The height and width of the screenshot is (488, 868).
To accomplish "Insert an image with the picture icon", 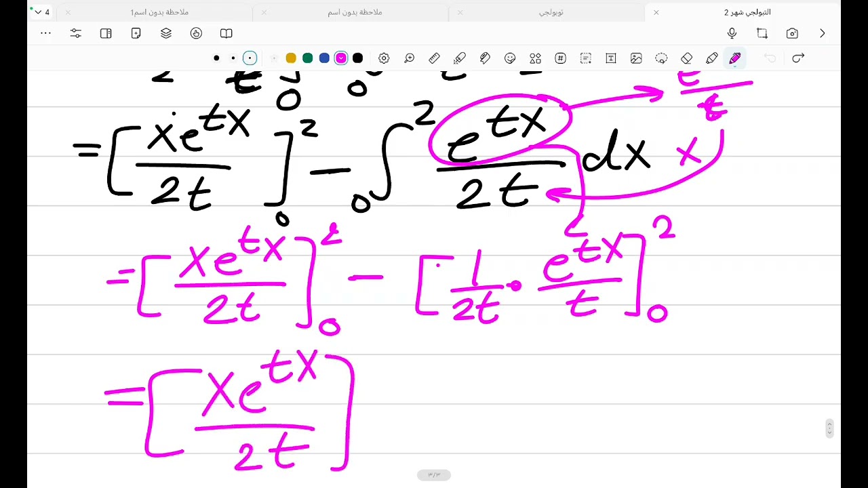I will (636, 58).
